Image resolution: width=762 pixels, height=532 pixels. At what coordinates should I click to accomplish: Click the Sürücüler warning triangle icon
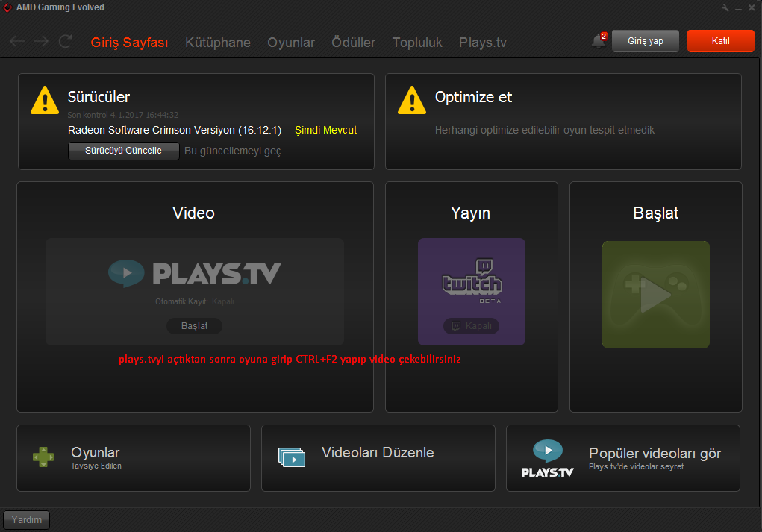pyautogui.click(x=45, y=100)
